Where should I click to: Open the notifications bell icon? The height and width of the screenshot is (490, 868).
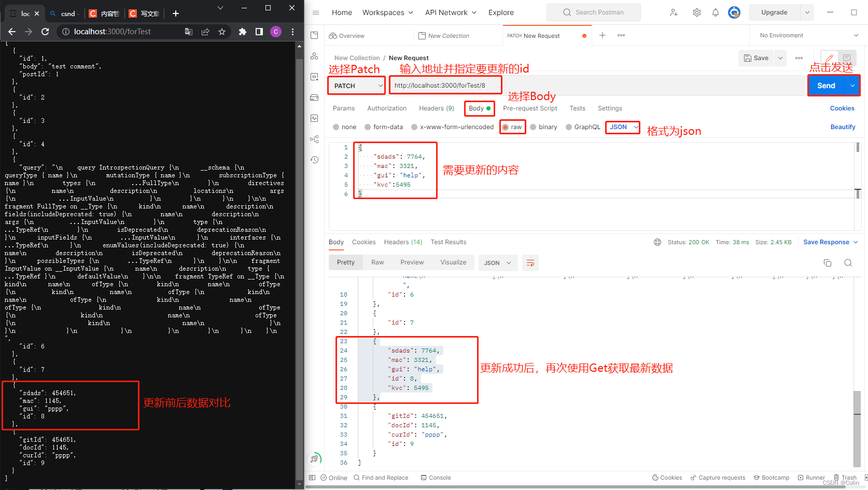click(x=716, y=12)
